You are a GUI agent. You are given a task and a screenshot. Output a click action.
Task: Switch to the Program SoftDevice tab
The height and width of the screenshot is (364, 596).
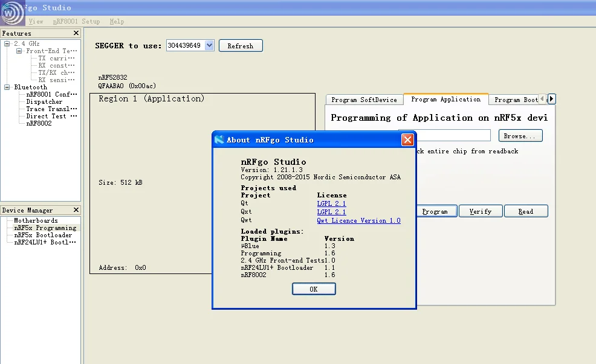[364, 100]
